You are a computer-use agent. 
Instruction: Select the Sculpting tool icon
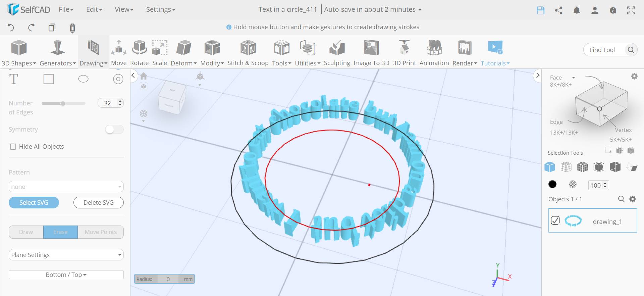point(337,48)
